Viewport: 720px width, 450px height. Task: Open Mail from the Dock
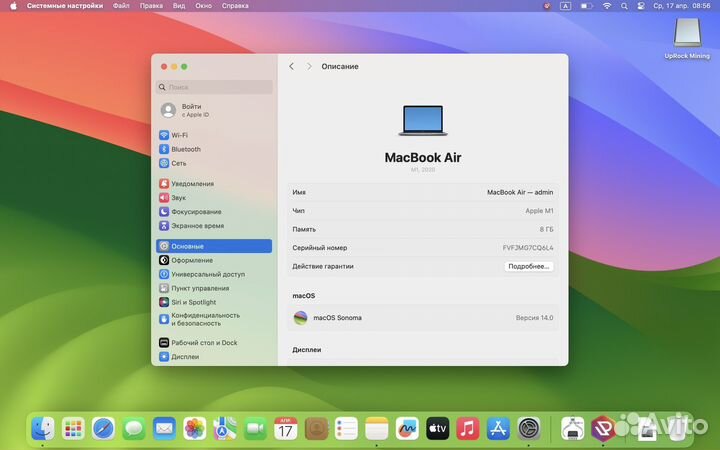click(164, 428)
